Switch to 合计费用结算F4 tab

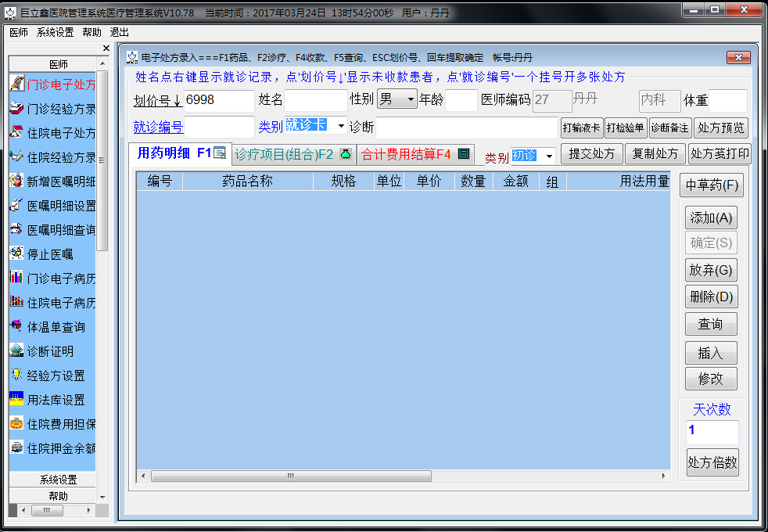(415, 154)
